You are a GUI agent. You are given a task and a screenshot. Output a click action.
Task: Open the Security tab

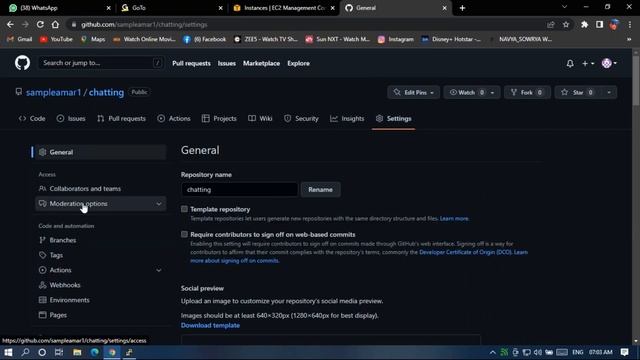pos(301,118)
